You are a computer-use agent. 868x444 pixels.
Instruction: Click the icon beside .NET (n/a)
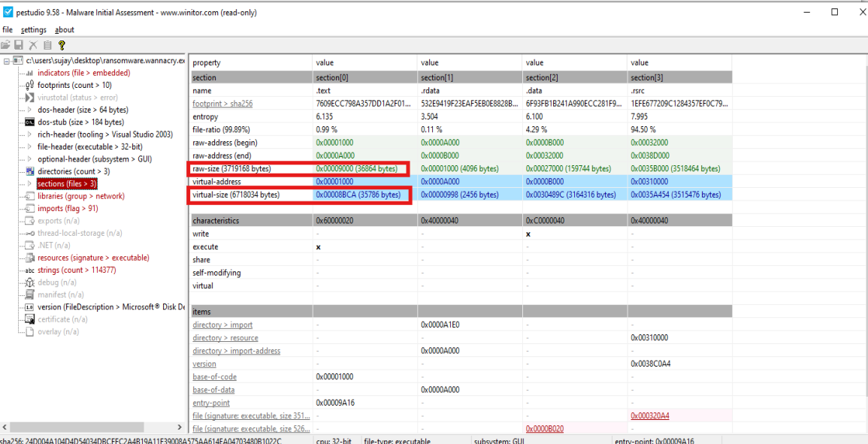30,245
